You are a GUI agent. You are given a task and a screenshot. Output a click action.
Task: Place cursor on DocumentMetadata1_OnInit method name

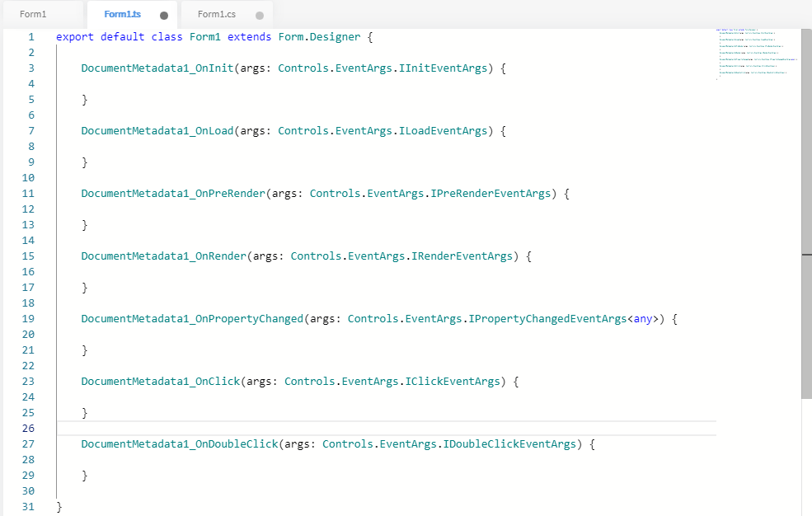point(157,68)
